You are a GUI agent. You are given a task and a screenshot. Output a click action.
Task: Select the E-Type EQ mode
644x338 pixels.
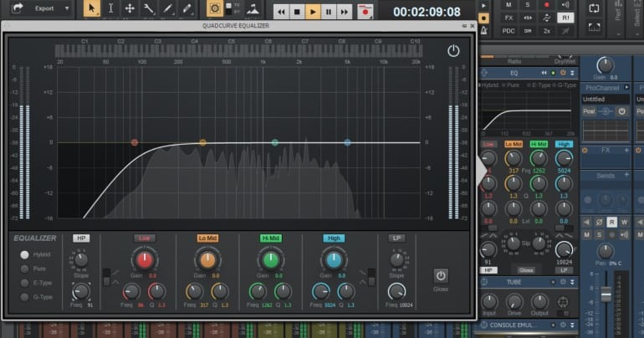(x=25, y=283)
